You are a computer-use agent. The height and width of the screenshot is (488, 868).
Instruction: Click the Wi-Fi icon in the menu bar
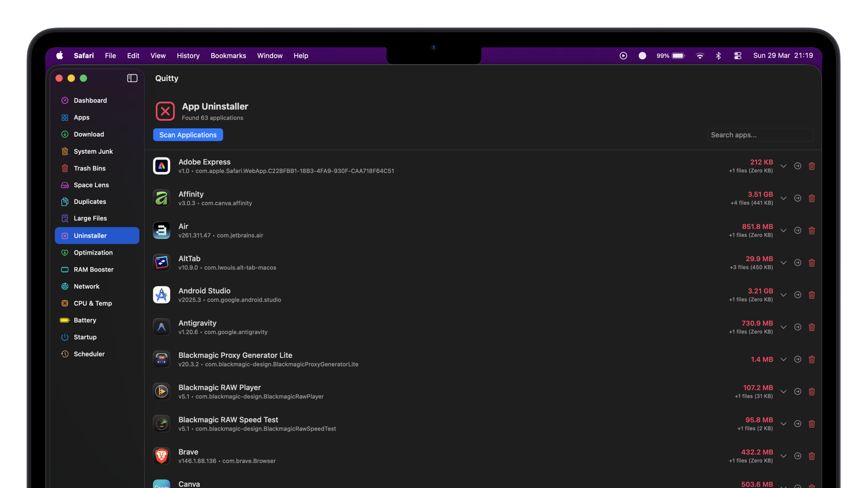[700, 56]
